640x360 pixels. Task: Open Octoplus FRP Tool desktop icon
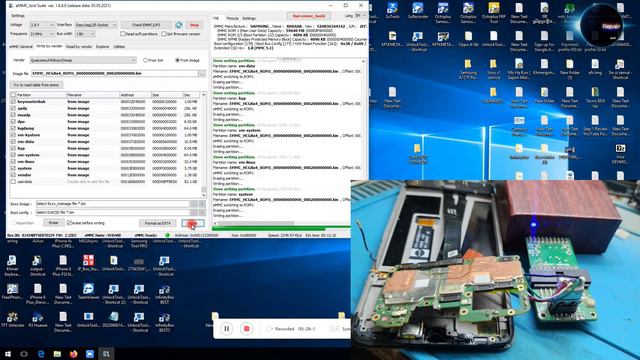coord(493,12)
